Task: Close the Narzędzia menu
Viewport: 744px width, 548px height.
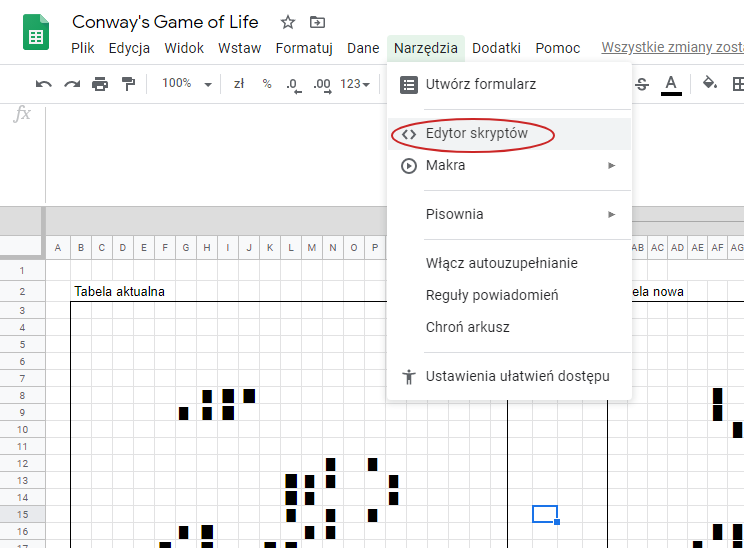Action: [426, 48]
